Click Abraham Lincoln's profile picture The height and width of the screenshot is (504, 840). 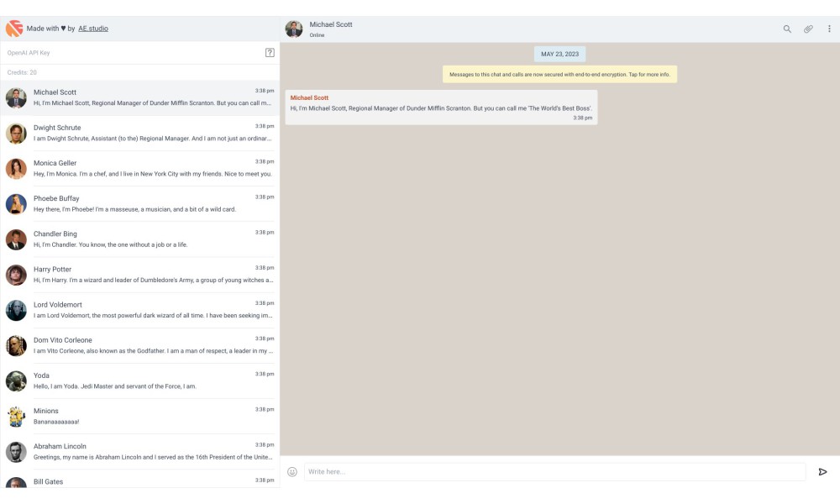(16, 452)
